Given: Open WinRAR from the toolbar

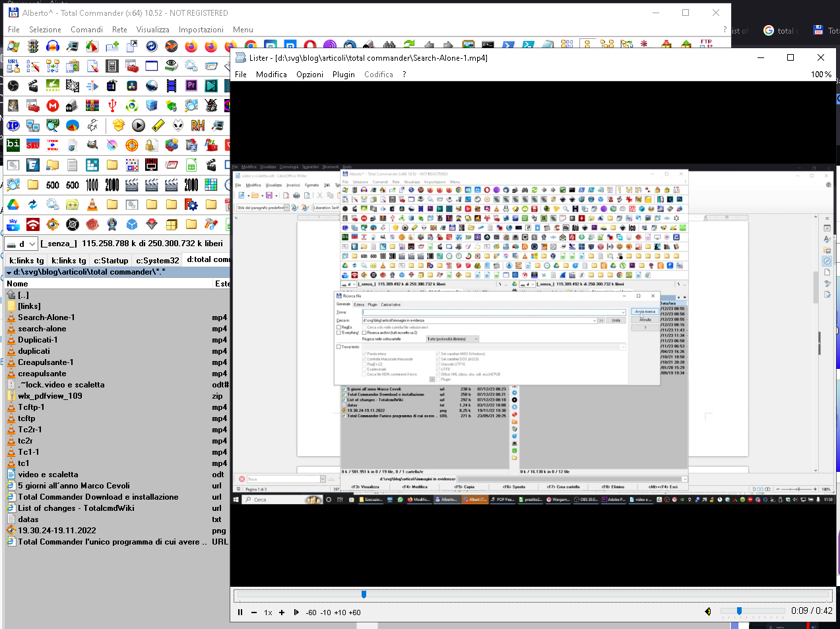Looking at the screenshot, I should coord(92,106).
